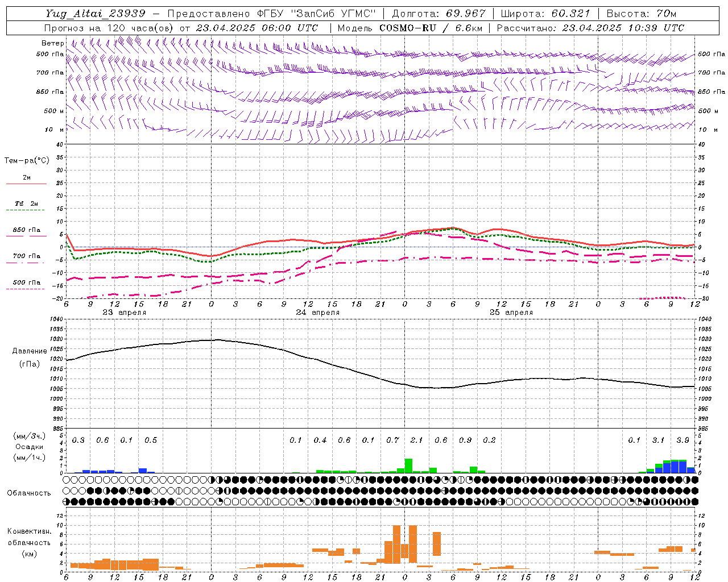Click the calculated time 23.04.2025 10:39 UTC

point(623,28)
